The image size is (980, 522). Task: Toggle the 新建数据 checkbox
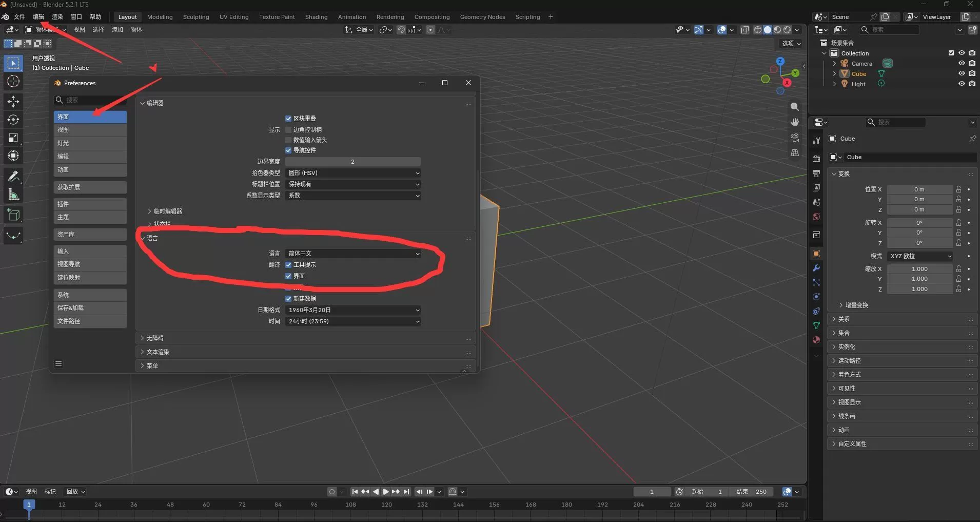[x=288, y=299]
